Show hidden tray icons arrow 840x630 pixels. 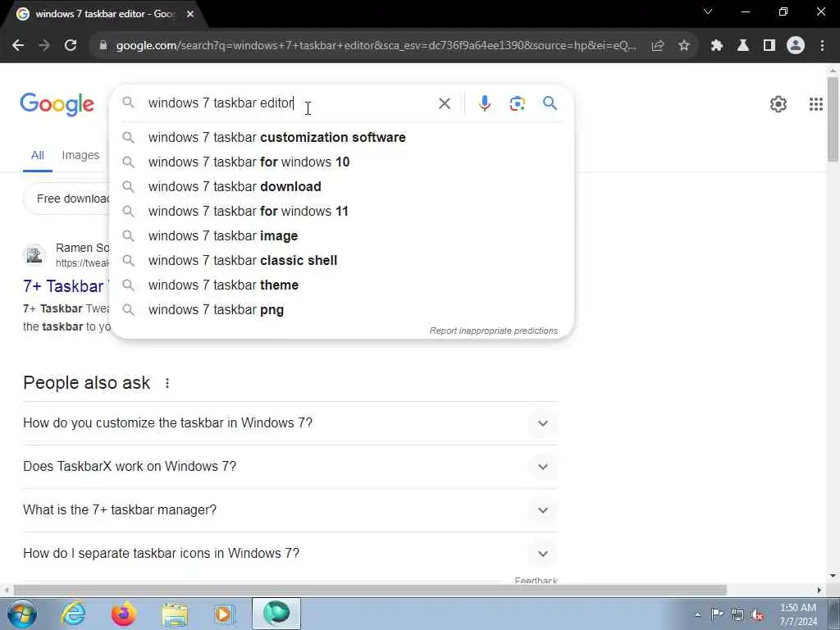pos(697,615)
